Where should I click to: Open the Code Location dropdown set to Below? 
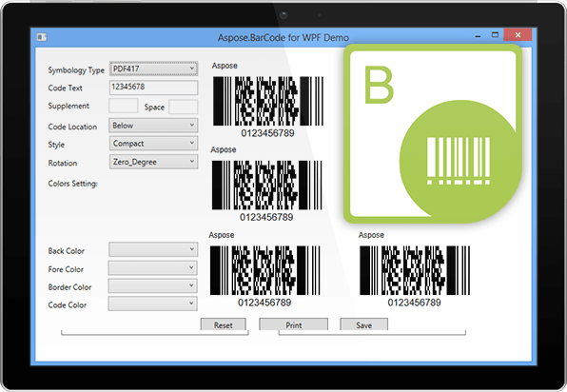tap(153, 126)
